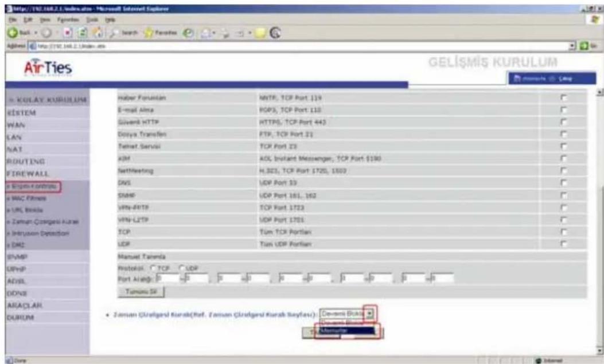The width and height of the screenshot is (604, 364).
Task: Click the Stop loading icon
Action: [x=68, y=33]
